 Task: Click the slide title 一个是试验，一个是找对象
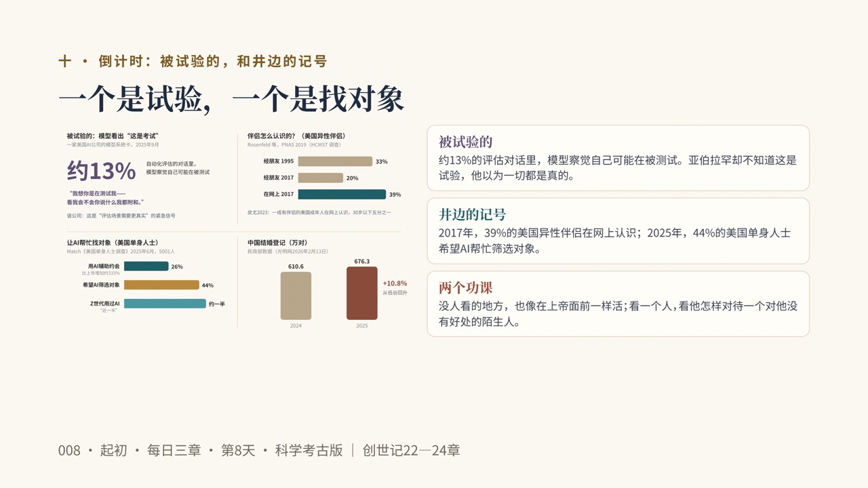click(231, 100)
